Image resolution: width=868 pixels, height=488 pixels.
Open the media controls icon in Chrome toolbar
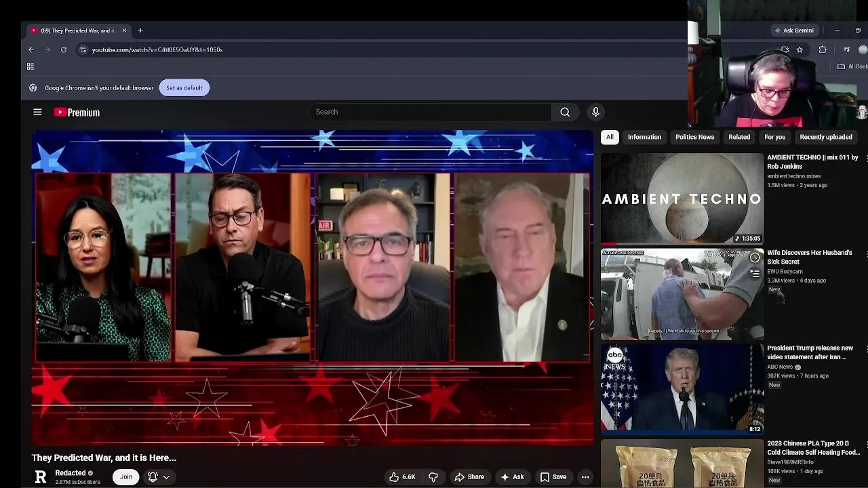pyautogui.click(x=846, y=49)
